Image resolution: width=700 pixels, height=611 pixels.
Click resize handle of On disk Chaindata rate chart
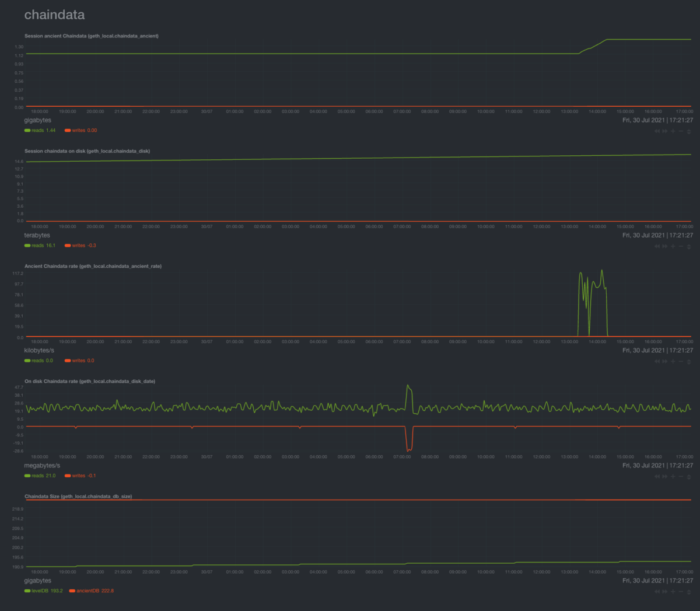click(689, 476)
